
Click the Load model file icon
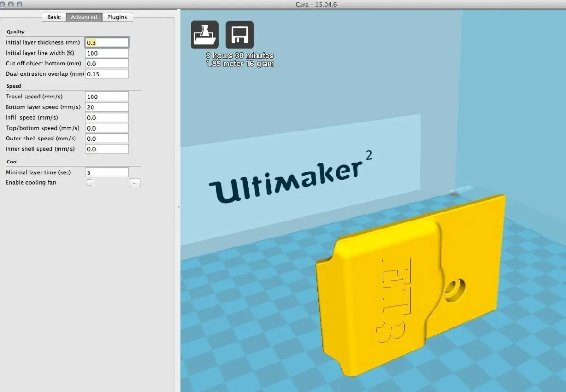click(x=205, y=34)
